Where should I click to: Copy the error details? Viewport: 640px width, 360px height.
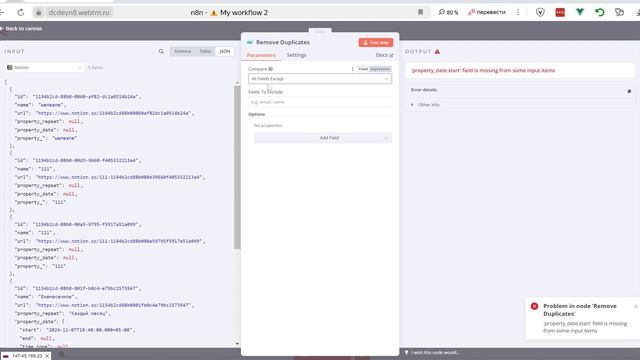pyautogui.click(x=629, y=91)
